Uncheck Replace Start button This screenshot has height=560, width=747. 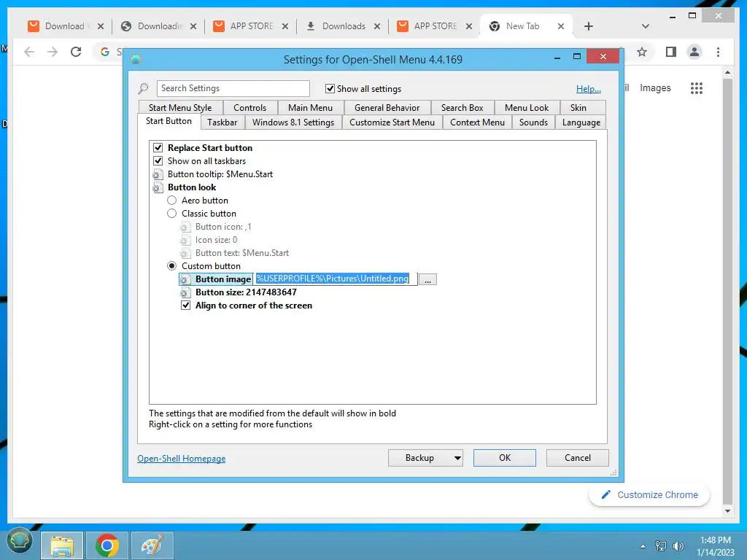[x=158, y=147]
